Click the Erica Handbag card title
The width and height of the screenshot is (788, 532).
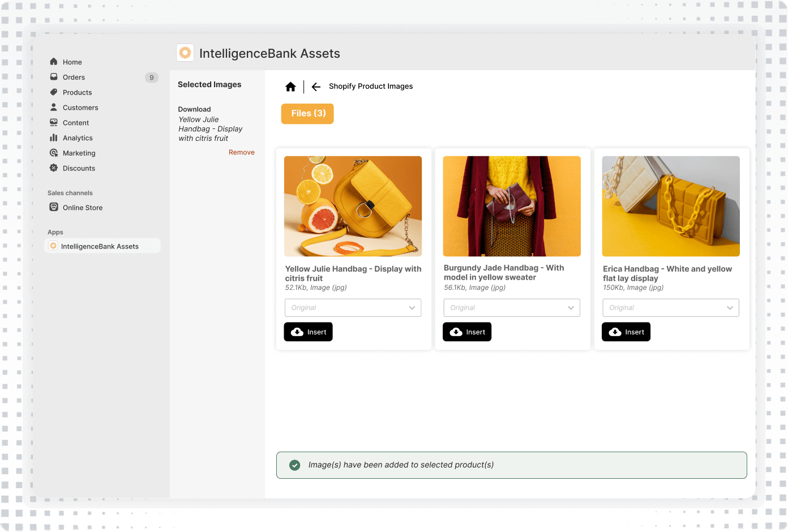pyautogui.click(x=667, y=274)
